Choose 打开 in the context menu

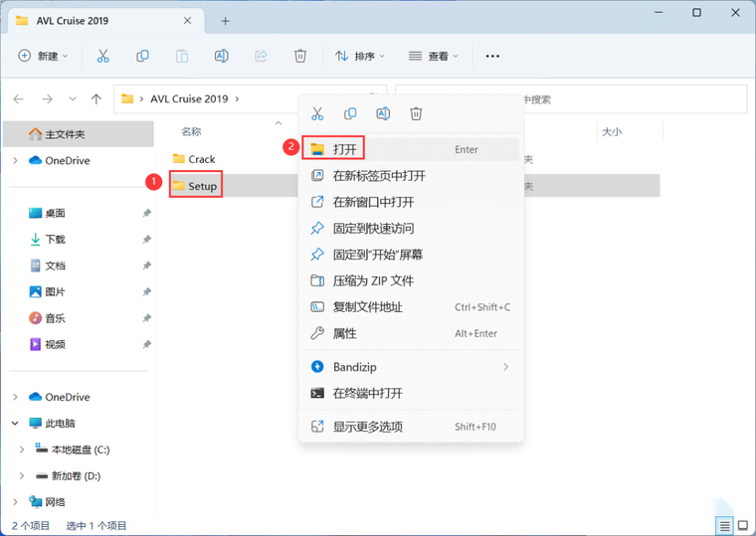(x=411, y=149)
